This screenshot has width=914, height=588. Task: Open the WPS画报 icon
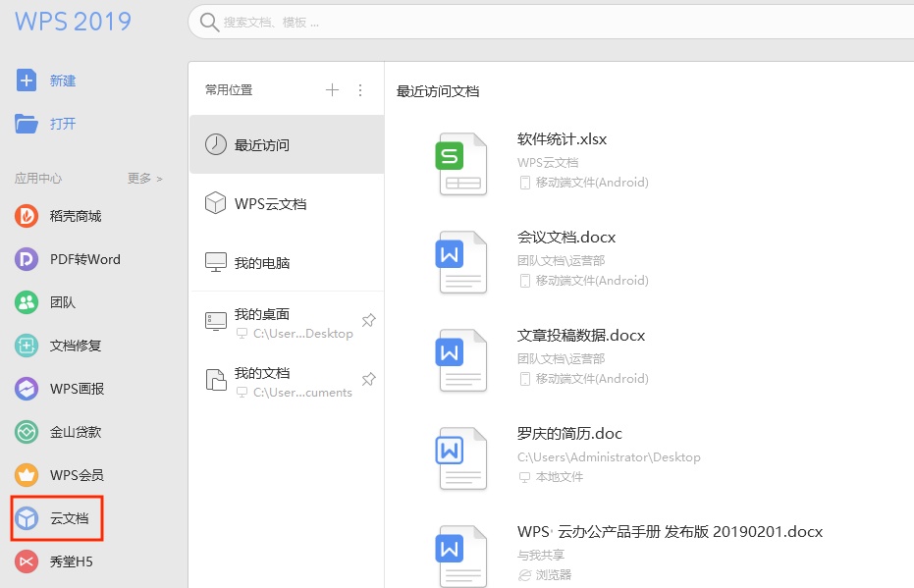[x=27, y=389]
